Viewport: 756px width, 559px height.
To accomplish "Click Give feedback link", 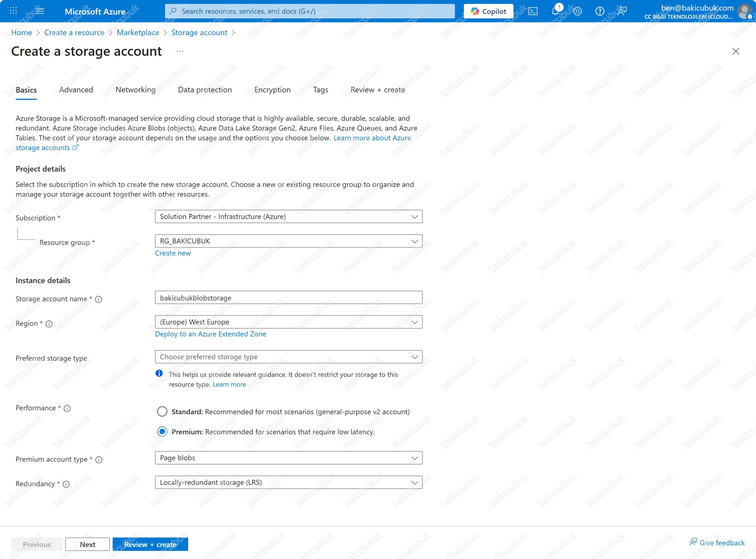I will click(x=722, y=543).
